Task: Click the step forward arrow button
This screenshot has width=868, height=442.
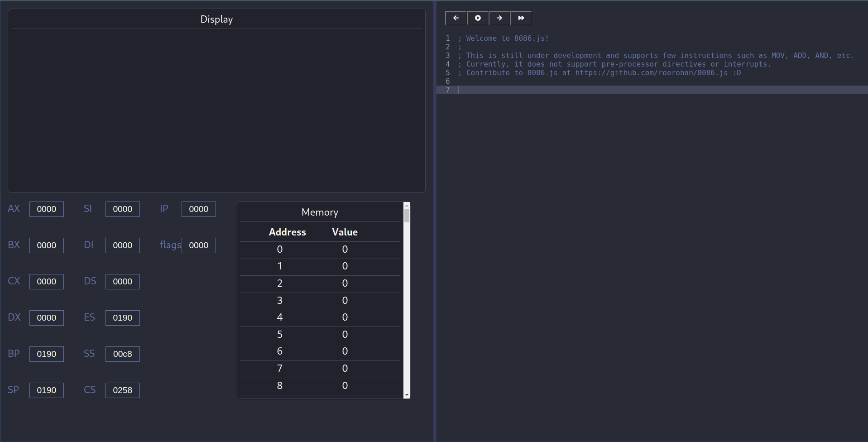Action: coord(499,18)
